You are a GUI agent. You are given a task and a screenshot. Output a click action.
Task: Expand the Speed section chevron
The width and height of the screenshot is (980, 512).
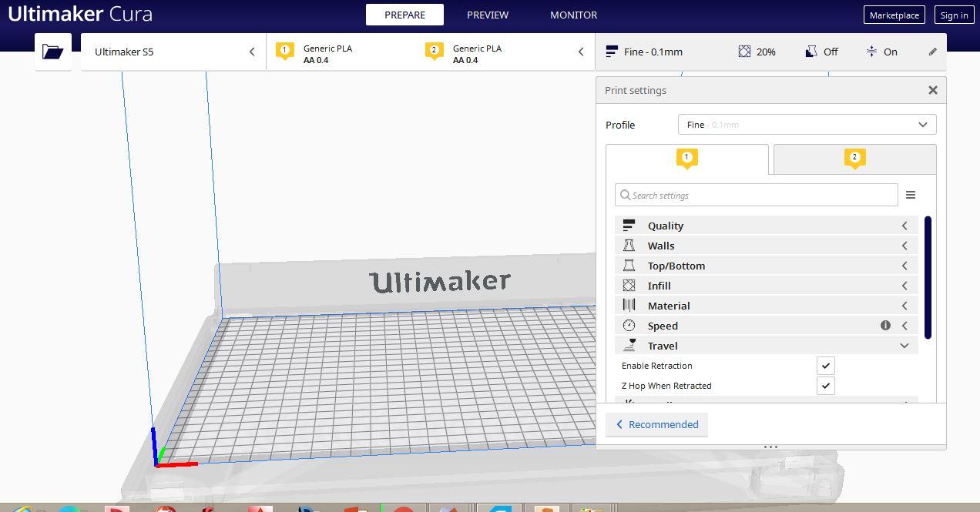(904, 326)
